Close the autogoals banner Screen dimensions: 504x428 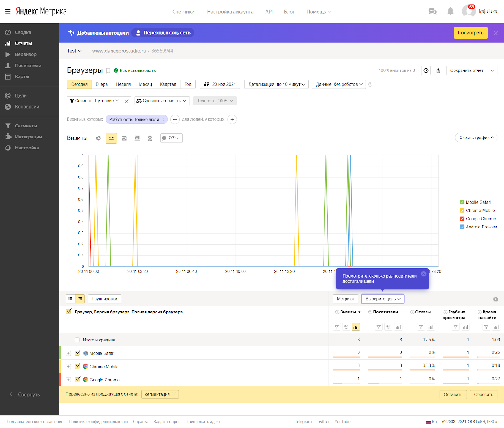[x=495, y=33]
